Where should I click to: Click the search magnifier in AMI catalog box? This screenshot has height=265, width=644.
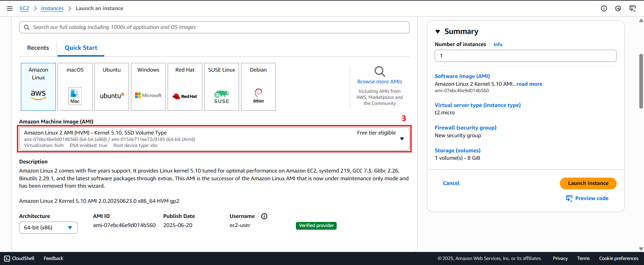point(27,27)
